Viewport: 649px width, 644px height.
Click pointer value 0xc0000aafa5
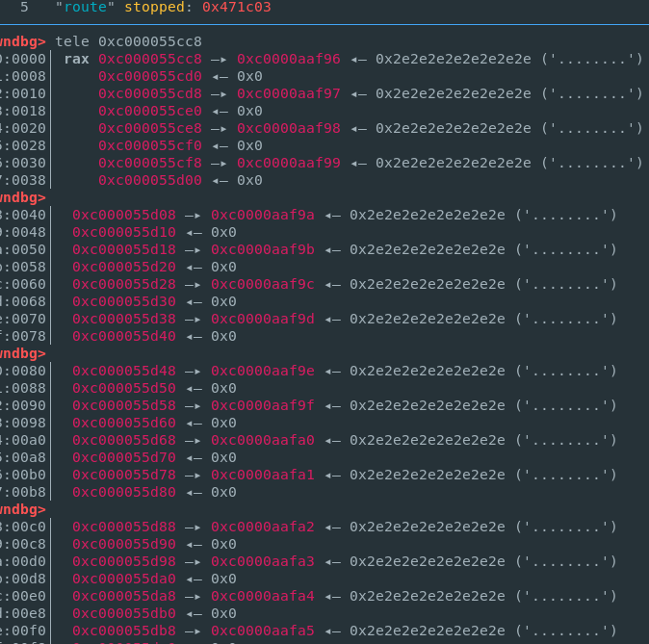[x=263, y=631]
